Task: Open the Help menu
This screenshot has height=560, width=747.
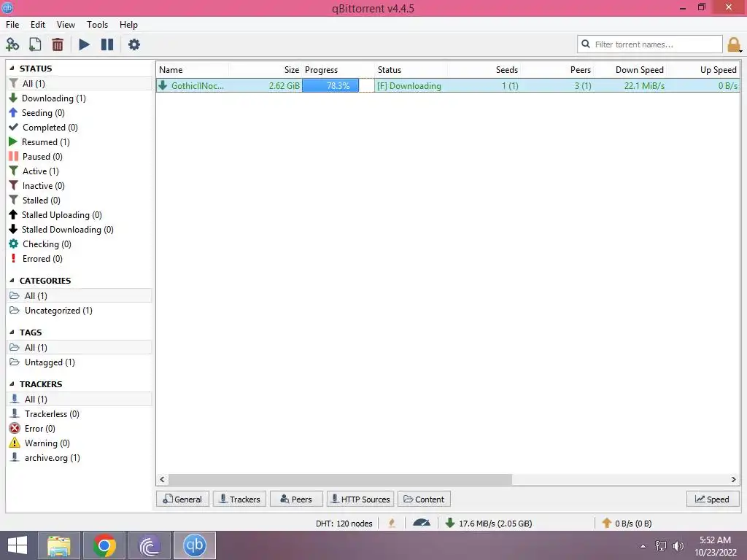Action: coord(128,24)
